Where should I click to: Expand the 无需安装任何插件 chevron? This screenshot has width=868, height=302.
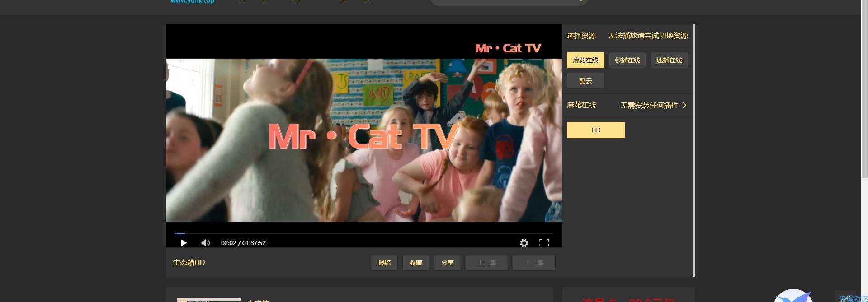point(684,105)
